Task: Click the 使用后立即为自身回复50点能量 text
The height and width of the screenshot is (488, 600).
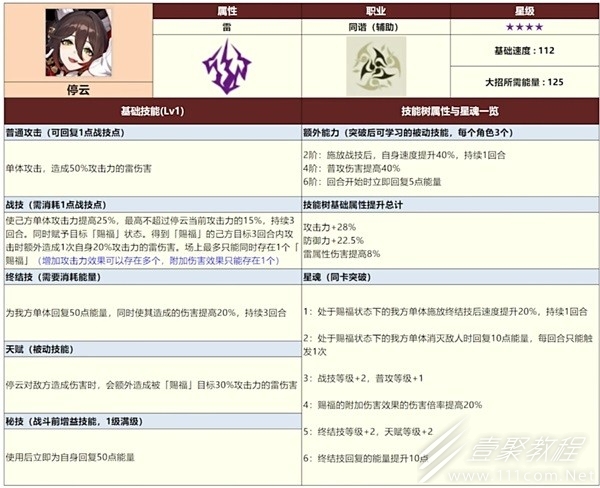Action: click(x=70, y=457)
